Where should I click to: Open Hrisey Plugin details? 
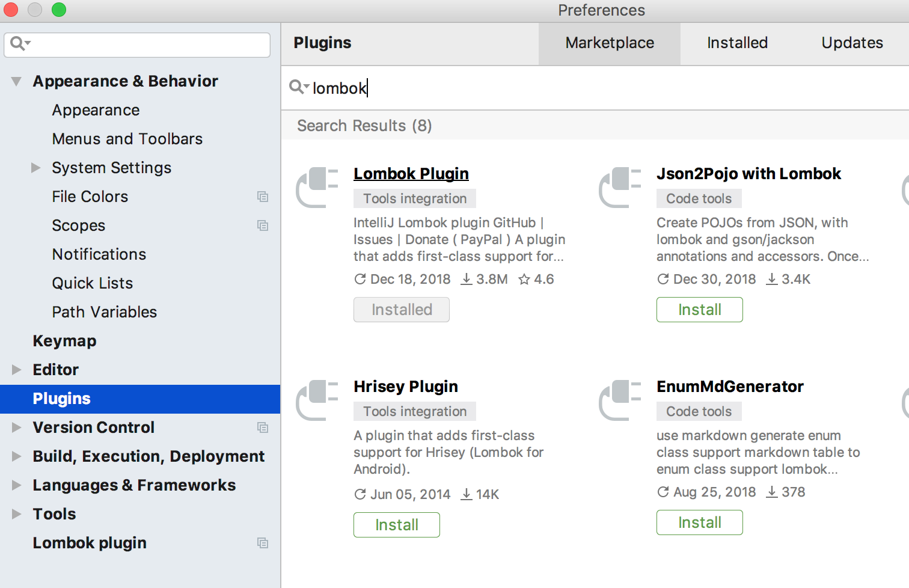coord(406,387)
